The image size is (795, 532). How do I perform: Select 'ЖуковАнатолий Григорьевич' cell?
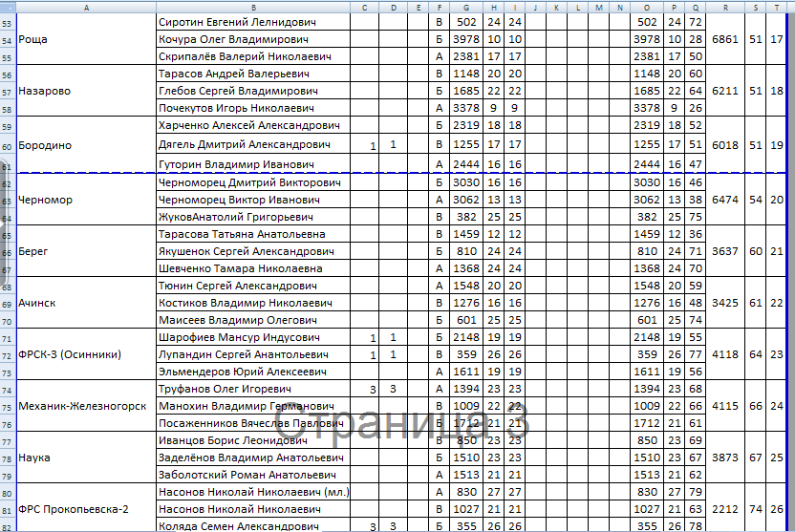[x=253, y=217]
